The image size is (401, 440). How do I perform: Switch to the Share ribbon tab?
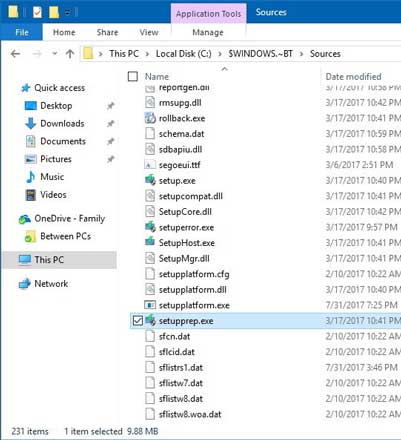pos(107,32)
